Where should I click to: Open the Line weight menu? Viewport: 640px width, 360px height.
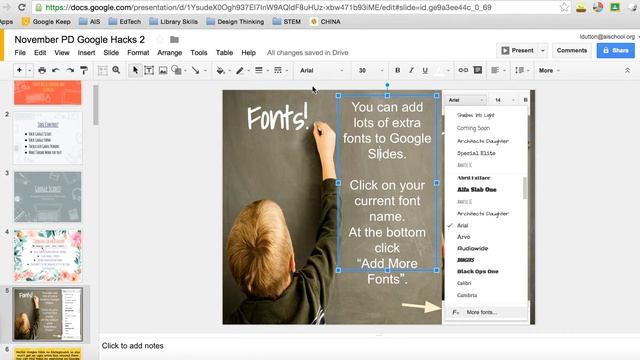(x=259, y=70)
